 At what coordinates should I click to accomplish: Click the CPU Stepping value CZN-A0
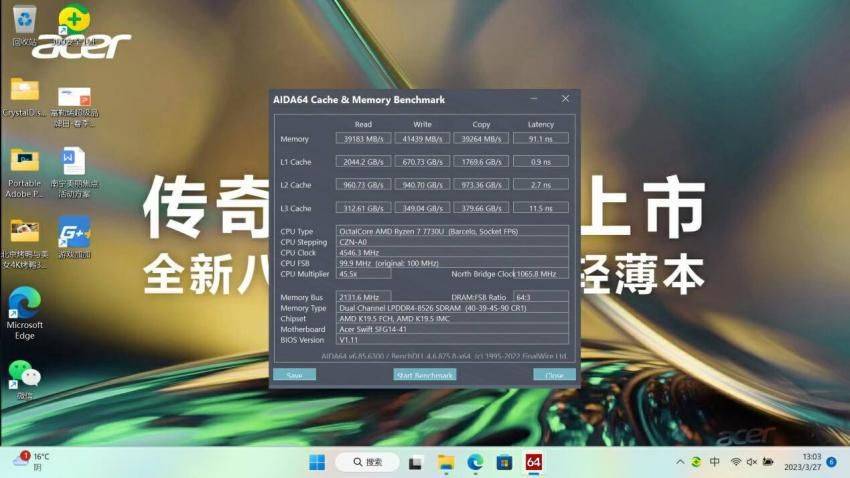click(x=452, y=242)
